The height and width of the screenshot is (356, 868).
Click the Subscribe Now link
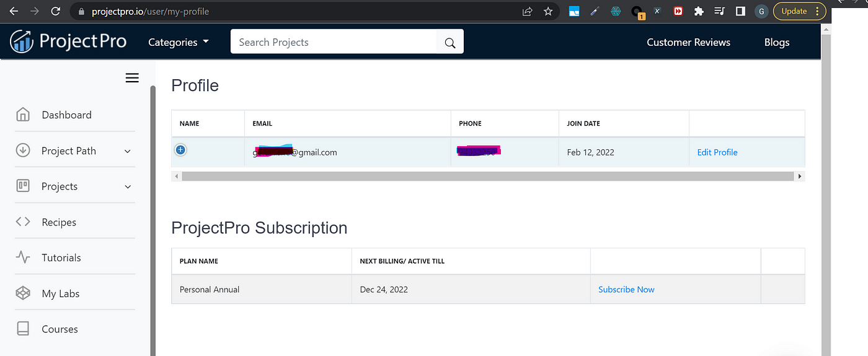coord(626,289)
